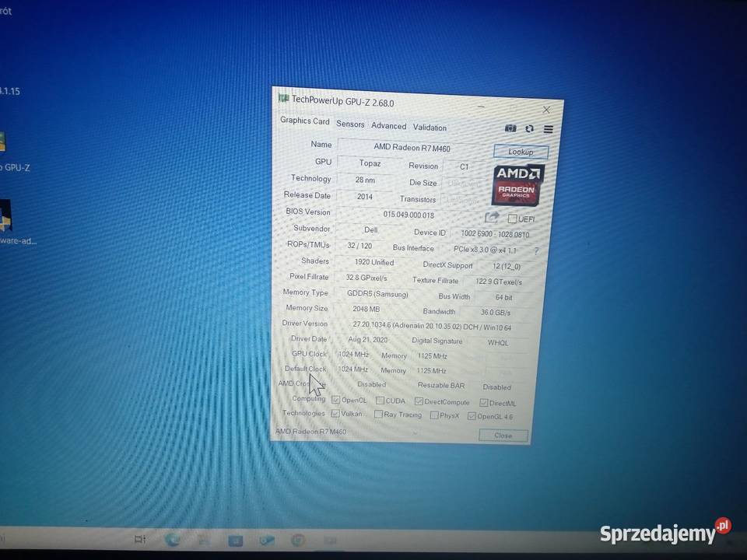Toggle the CUDA checkbox
Image resolution: width=747 pixels, height=560 pixels.
pos(380,401)
